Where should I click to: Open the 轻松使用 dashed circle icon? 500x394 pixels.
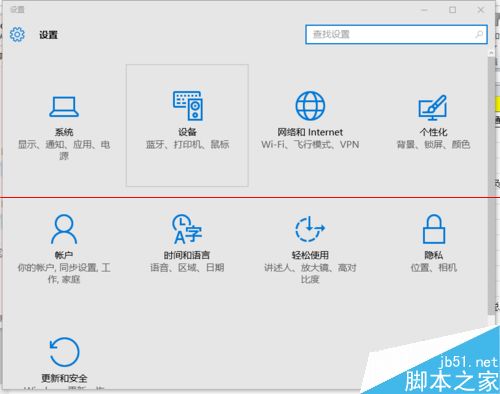[x=310, y=229]
